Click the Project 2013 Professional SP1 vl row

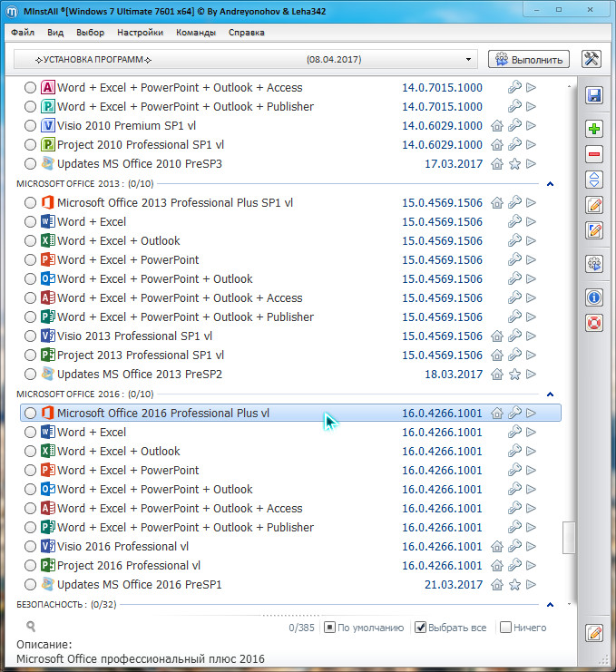coord(290,355)
